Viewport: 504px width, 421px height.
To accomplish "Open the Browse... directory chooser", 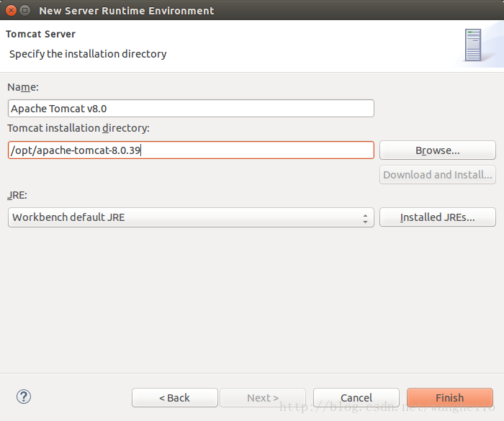I will click(438, 150).
